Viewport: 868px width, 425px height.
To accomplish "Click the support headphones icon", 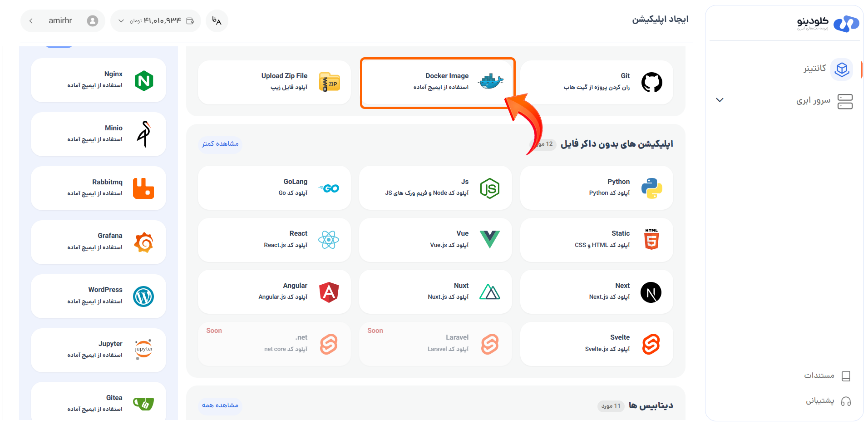I will pyautogui.click(x=846, y=401).
